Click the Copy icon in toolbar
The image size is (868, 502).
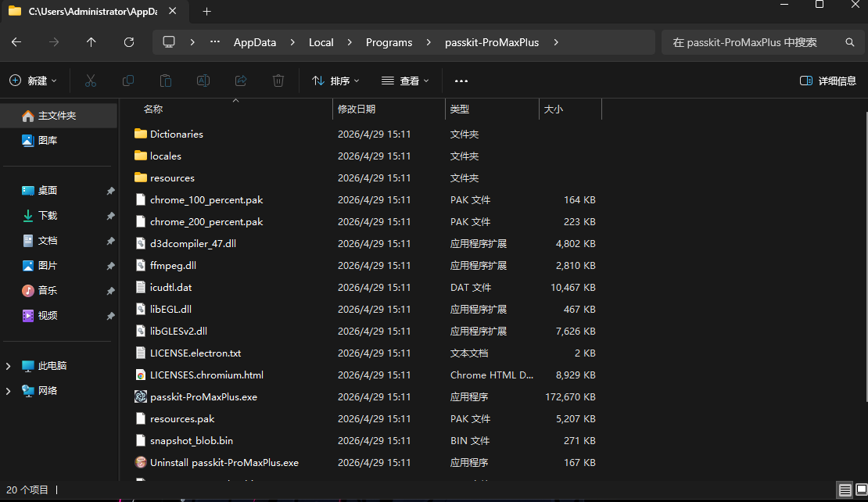(128, 81)
